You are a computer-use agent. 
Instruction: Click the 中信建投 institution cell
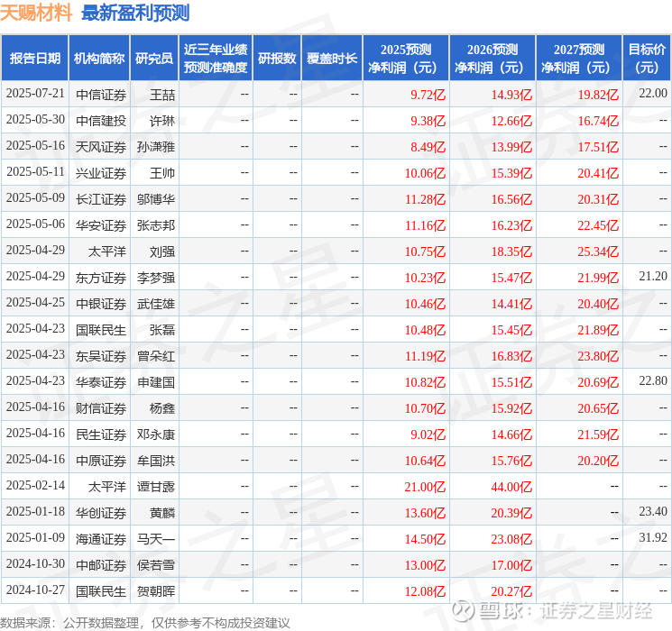tap(101, 121)
